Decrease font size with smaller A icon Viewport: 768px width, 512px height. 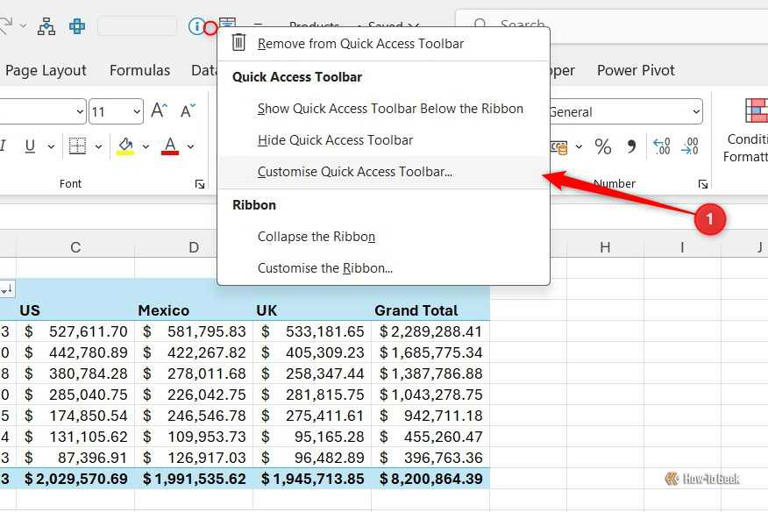click(188, 111)
